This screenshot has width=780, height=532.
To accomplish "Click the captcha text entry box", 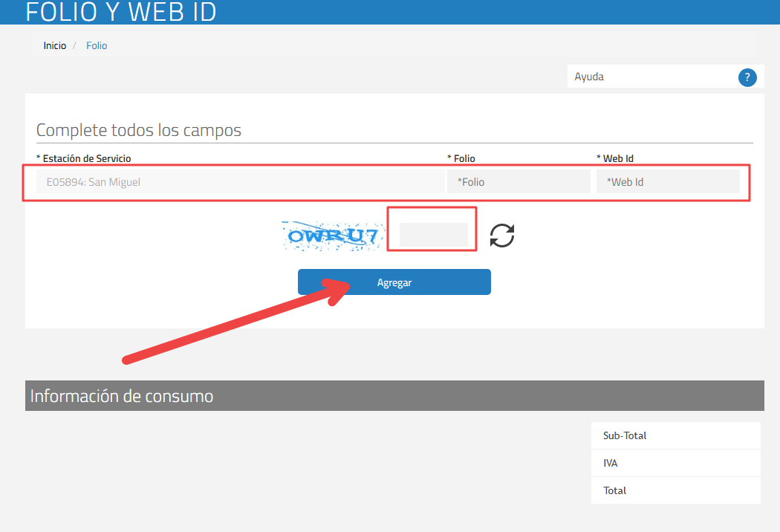I will point(433,235).
